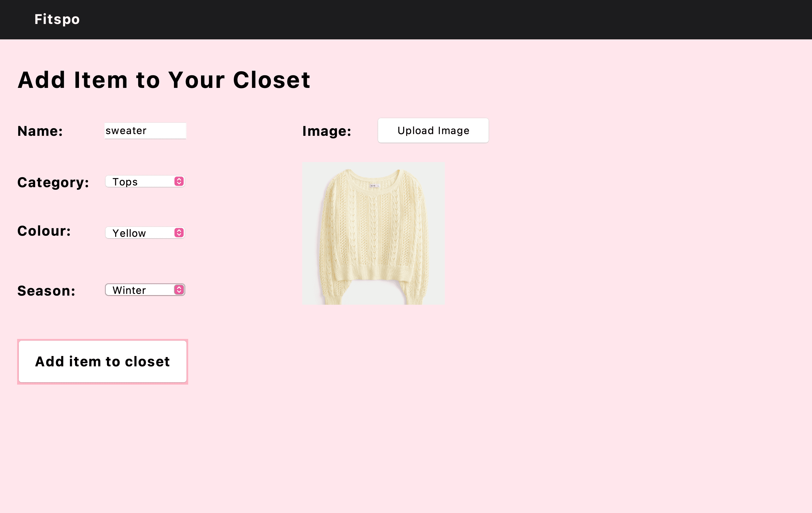Image resolution: width=812 pixels, height=513 pixels.
Task: Click the Add Item to Your Closet heading
Action: point(164,80)
